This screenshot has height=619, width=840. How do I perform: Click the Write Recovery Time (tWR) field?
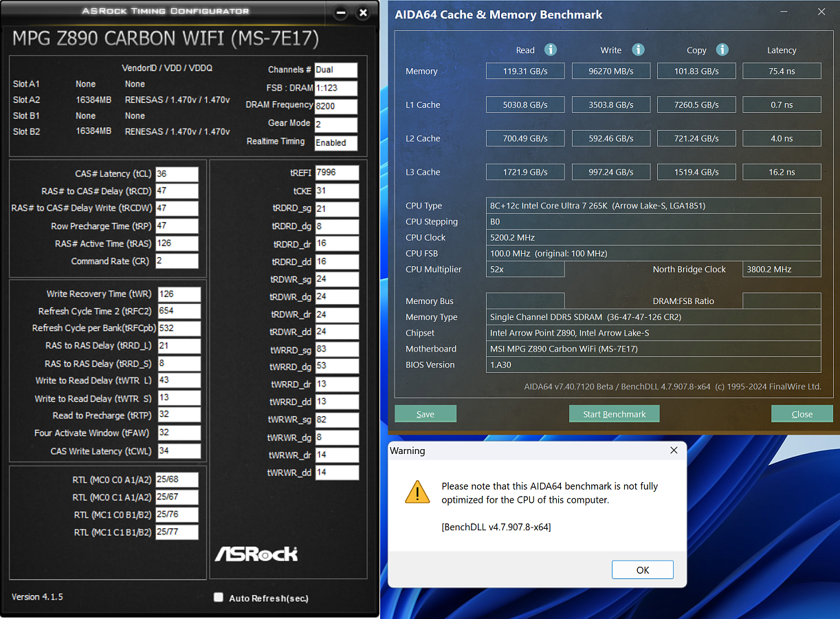pyautogui.click(x=179, y=294)
